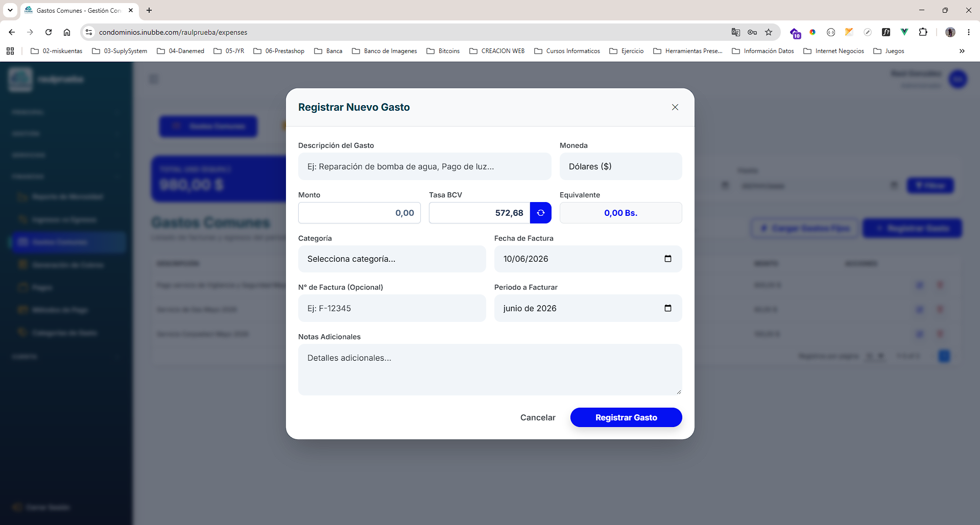Show more bookmarks chevron
This screenshot has width=980, height=525.
coord(962,51)
